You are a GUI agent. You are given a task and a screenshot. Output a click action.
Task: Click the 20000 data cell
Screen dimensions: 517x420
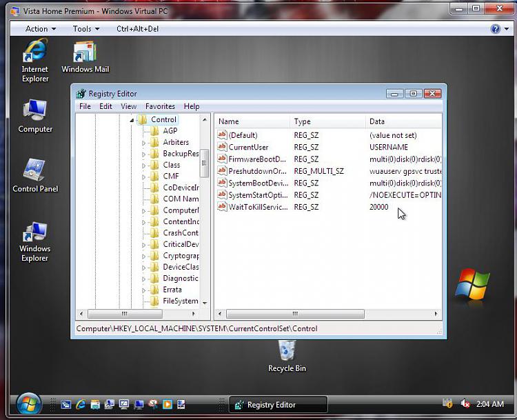[x=379, y=207]
